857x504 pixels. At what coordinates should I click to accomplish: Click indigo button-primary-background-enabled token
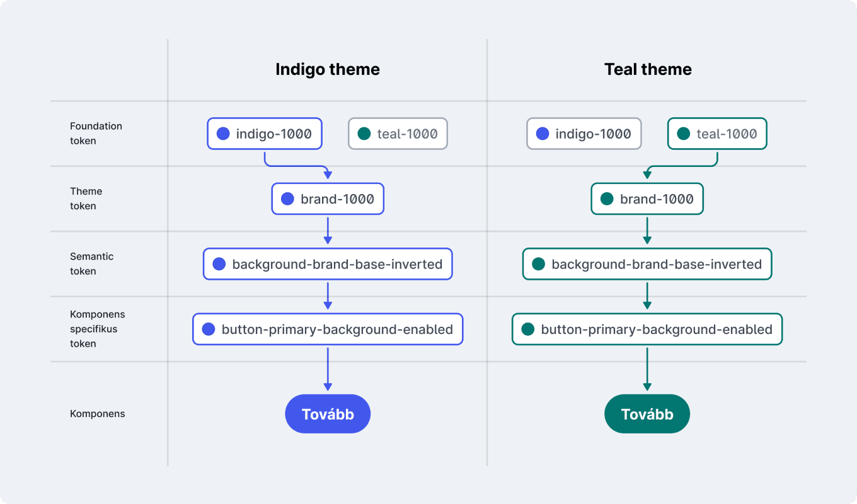(x=328, y=329)
